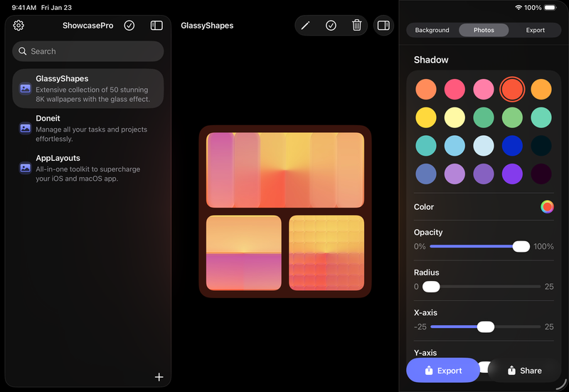The width and height of the screenshot is (569, 392).
Task: Click the top wide wallpaper thumbnail
Action: pos(284,170)
